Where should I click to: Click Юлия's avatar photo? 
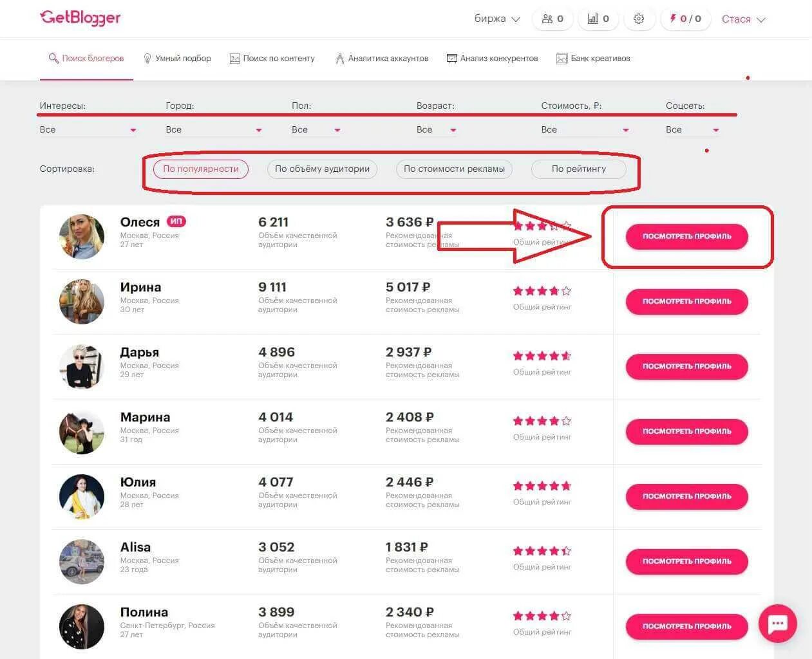click(82, 497)
